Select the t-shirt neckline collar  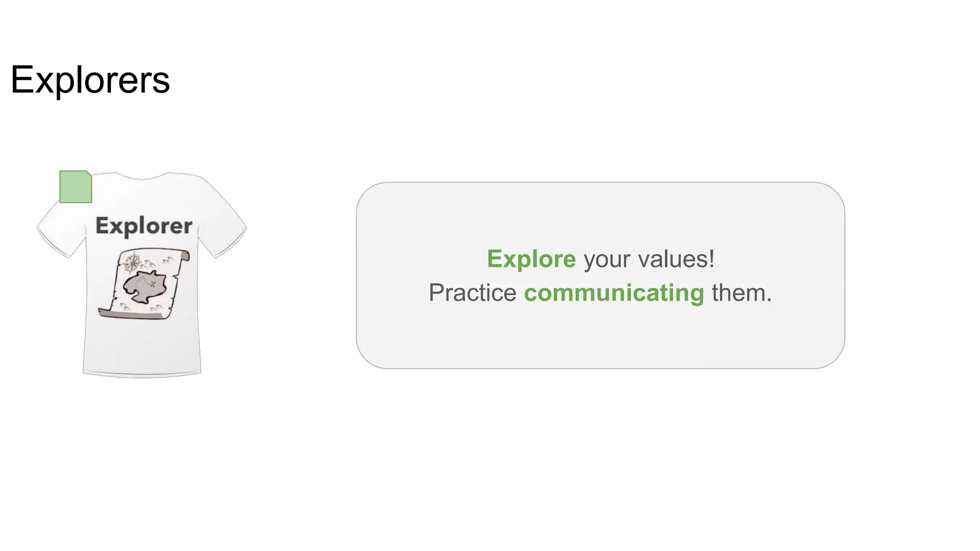pyautogui.click(x=143, y=177)
